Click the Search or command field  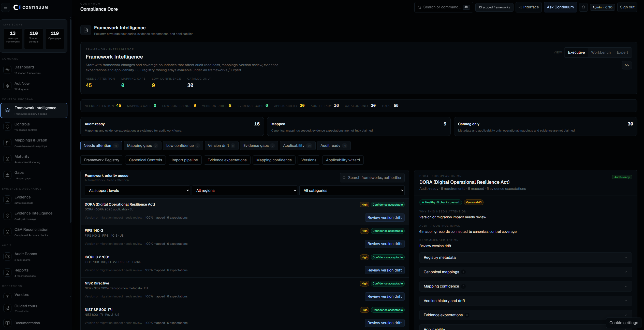point(444,7)
